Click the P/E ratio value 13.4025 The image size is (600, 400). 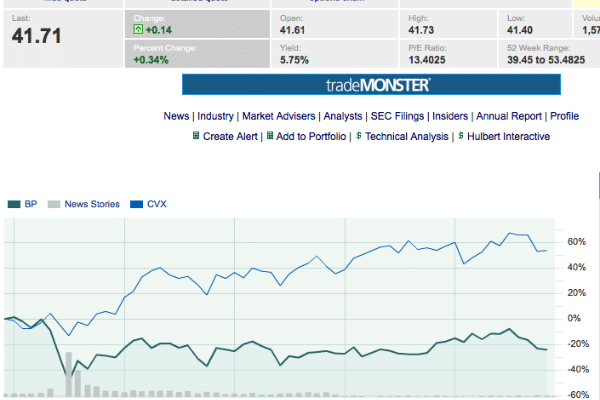(x=427, y=60)
